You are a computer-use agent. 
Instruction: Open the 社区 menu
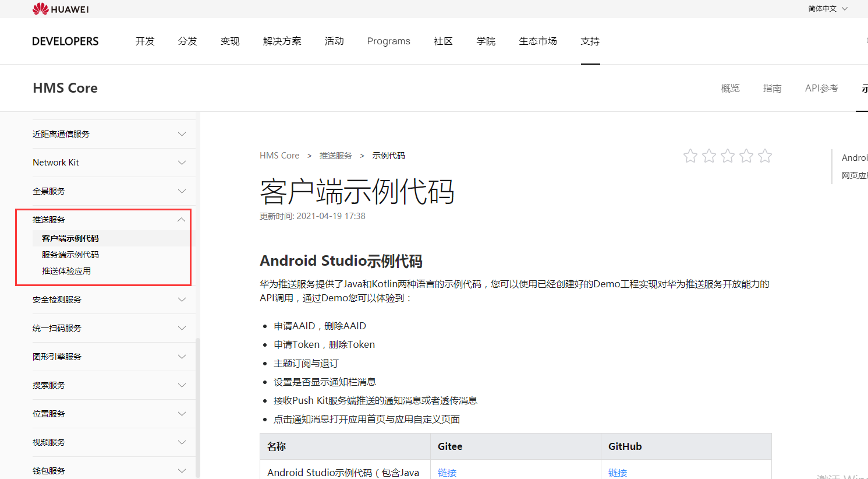(x=443, y=41)
